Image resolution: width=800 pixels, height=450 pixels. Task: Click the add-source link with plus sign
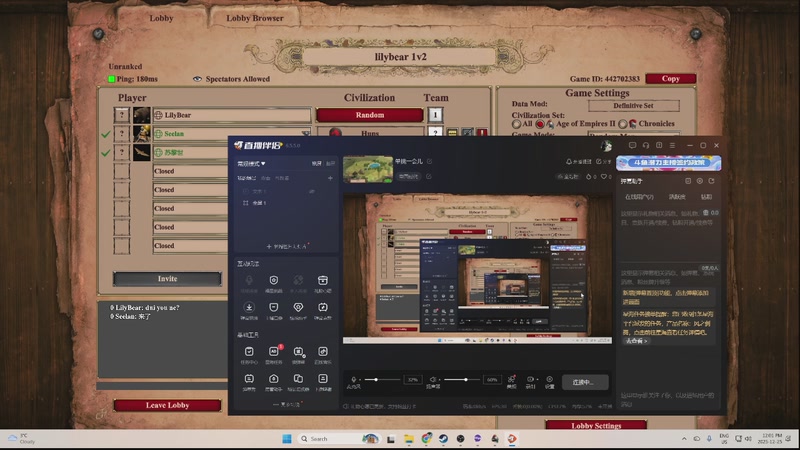pos(287,246)
